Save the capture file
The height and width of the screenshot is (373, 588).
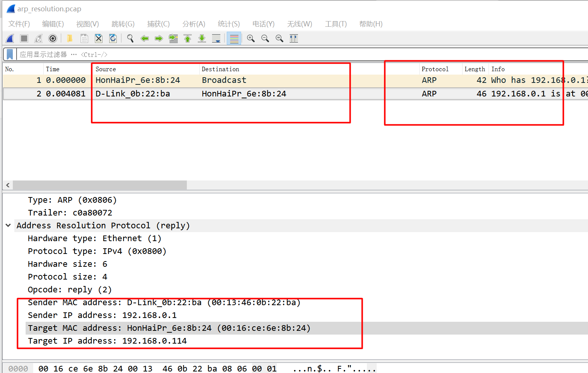(84, 38)
